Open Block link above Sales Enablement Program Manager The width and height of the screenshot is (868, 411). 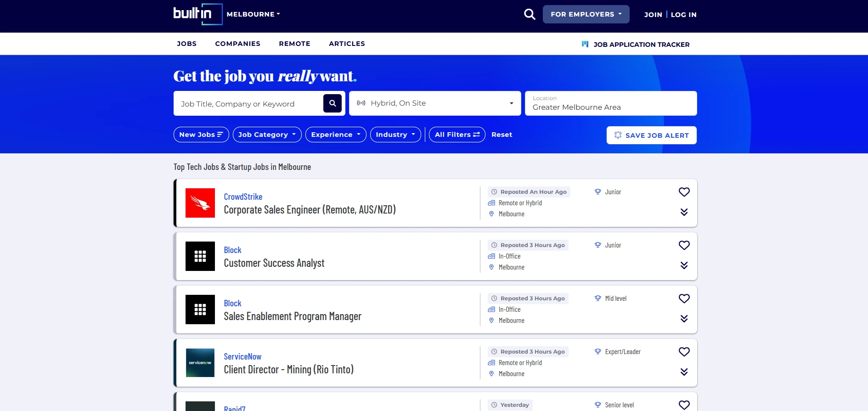pos(232,303)
